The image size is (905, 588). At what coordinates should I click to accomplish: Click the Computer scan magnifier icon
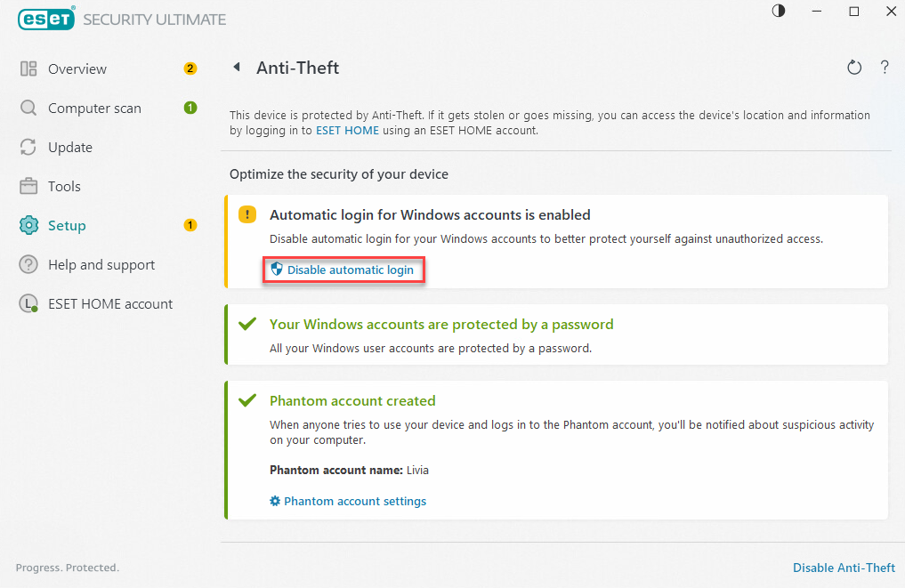(x=28, y=108)
